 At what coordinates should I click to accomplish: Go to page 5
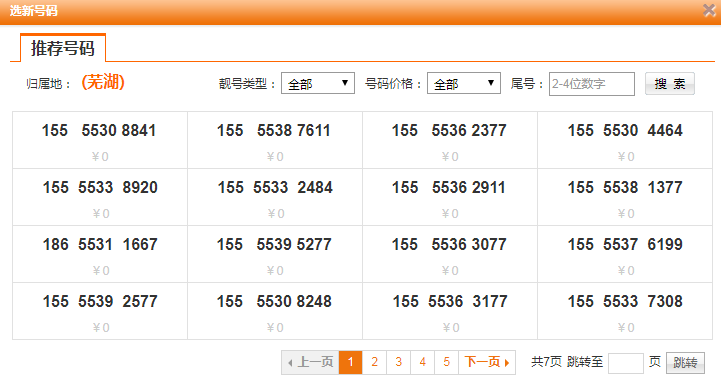446,362
